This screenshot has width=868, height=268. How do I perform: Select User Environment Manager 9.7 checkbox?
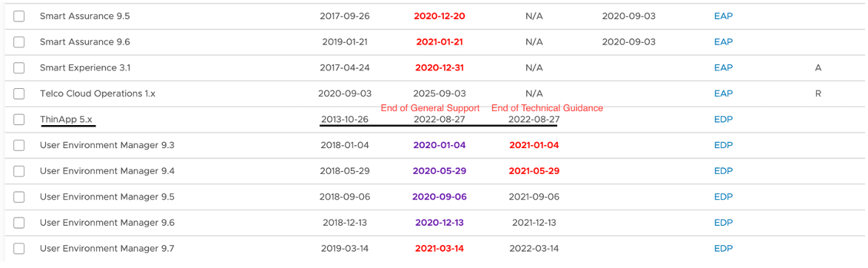pyautogui.click(x=18, y=249)
